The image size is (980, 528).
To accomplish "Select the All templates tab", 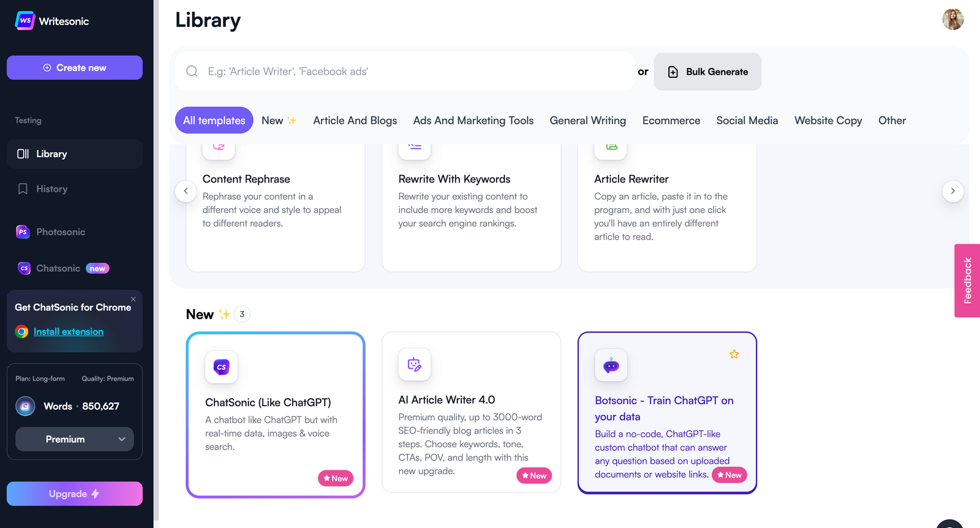I will (x=214, y=120).
